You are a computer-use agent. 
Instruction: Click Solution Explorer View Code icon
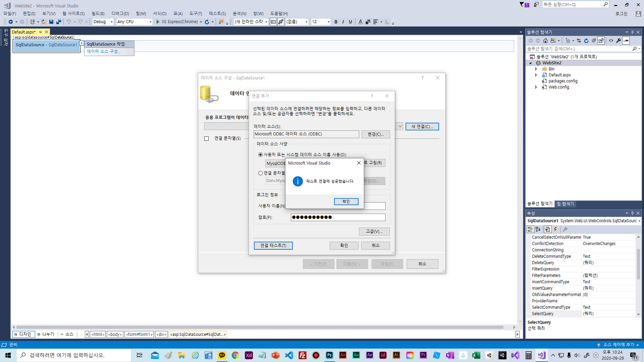click(611, 41)
